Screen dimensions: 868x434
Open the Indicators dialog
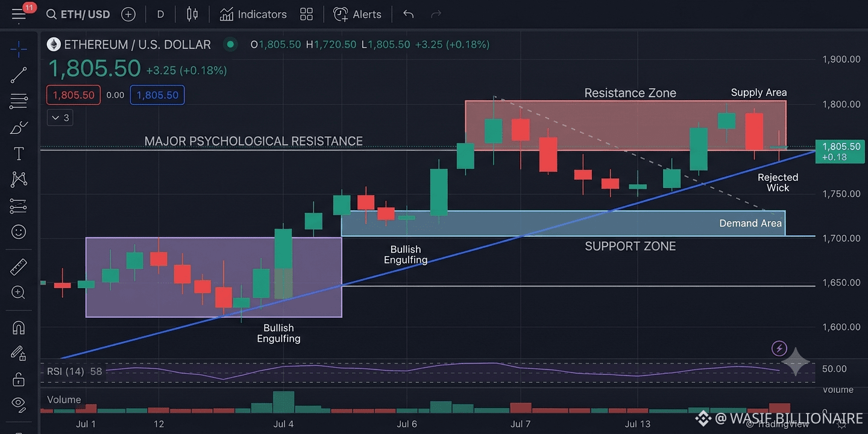click(x=253, y=14)
